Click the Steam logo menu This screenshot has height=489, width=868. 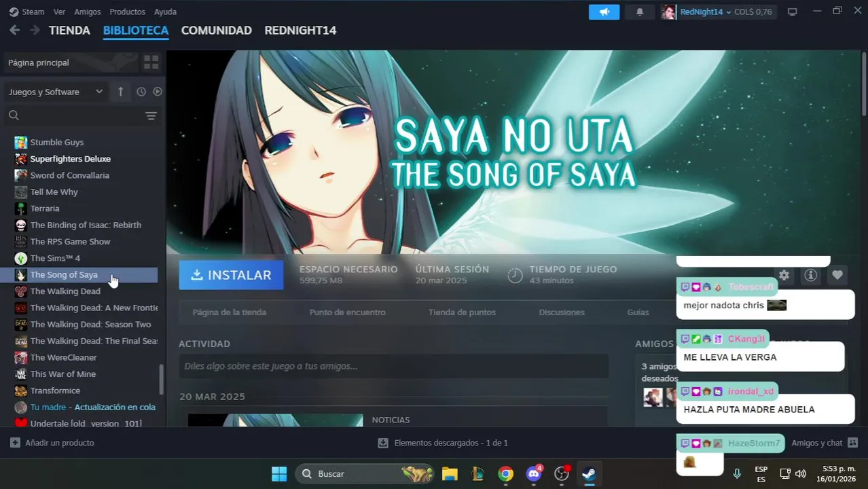26,12
